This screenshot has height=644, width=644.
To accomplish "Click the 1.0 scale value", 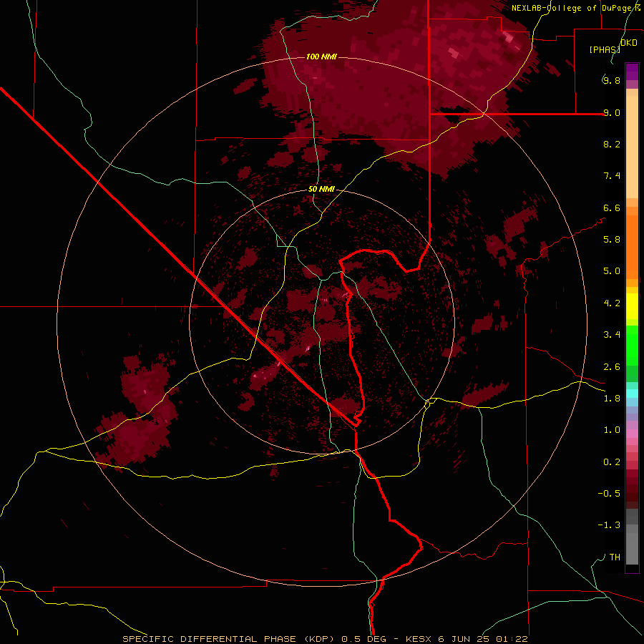I will pos(612,430).
